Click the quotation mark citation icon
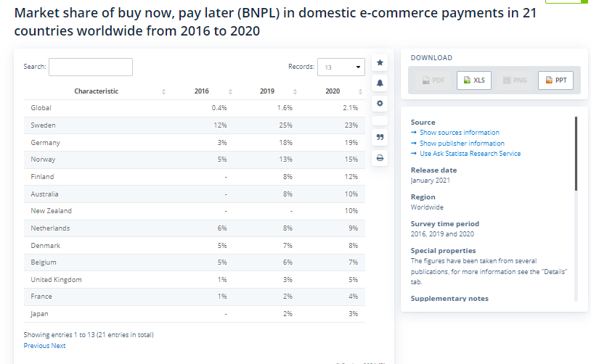591x364 pixels. [380, 137]
